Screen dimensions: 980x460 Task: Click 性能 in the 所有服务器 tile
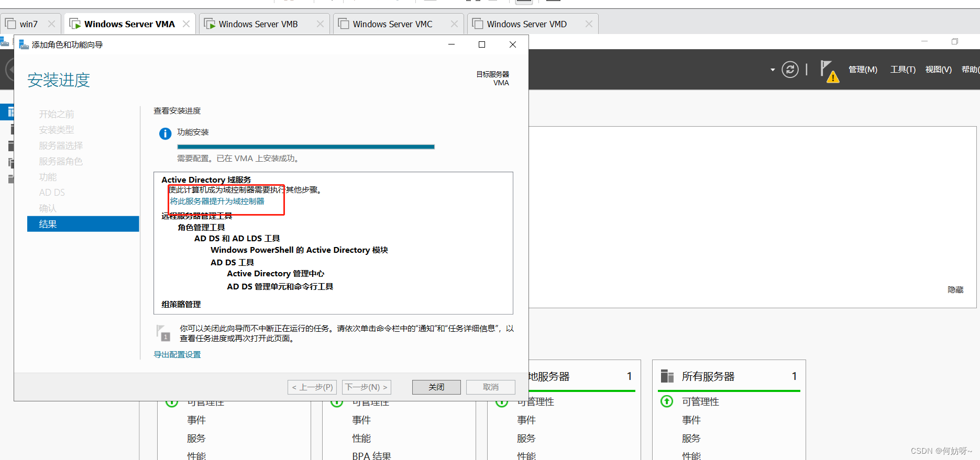click(x=691, y=456)
